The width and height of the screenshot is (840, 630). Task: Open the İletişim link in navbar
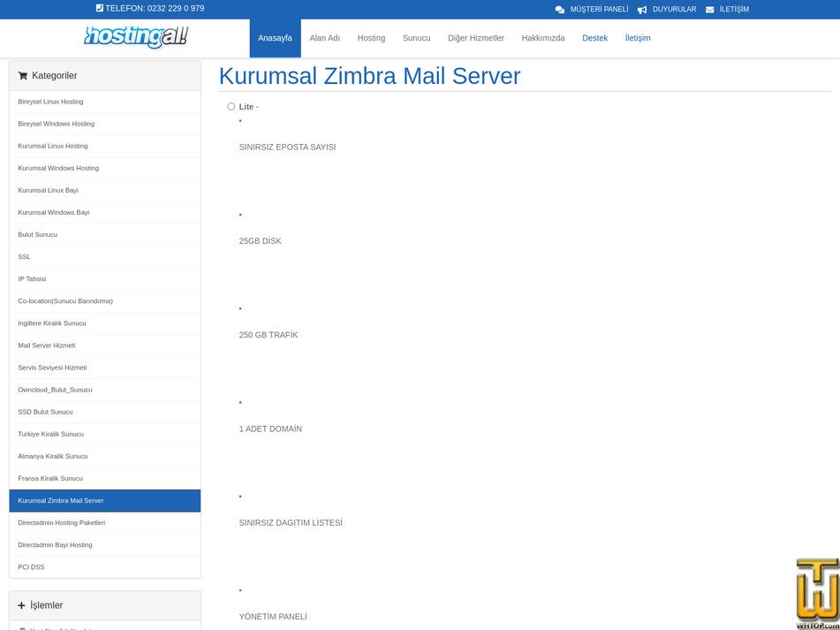[638, 38]
